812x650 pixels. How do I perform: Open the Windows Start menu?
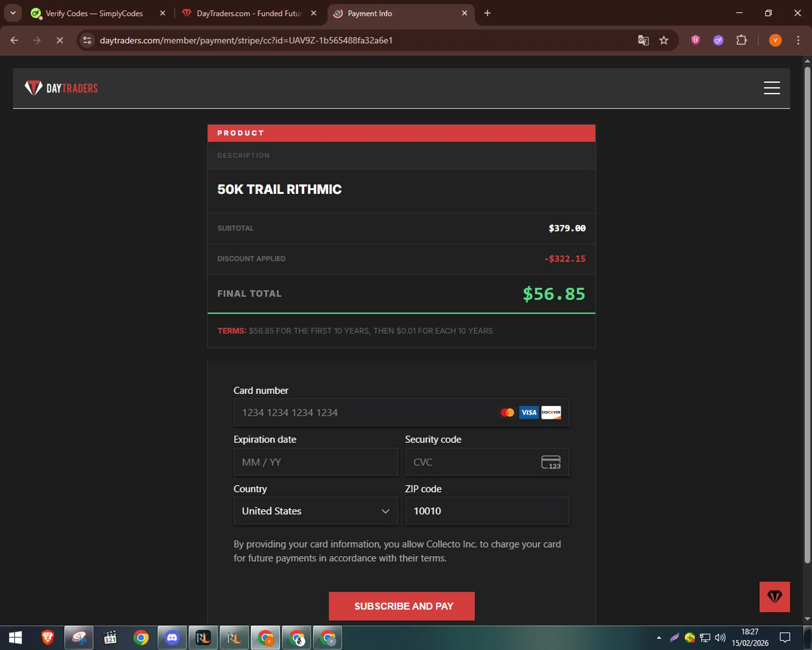(15, 638)
